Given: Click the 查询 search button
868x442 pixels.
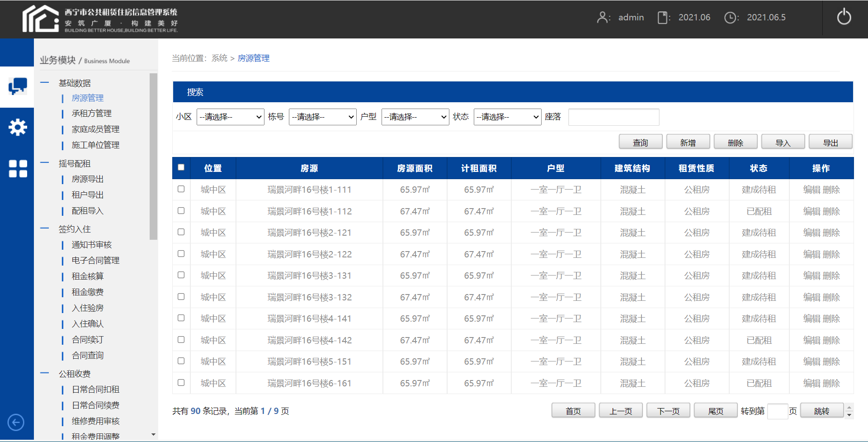Looking at the screenshot, I should point(640,141).
